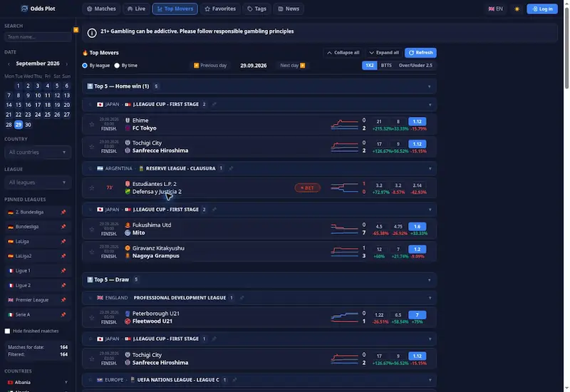Unpin Ligue 1 from pinned leagues
The width and height of the screenshot is (570, 392).
click(x=63, y=271)
